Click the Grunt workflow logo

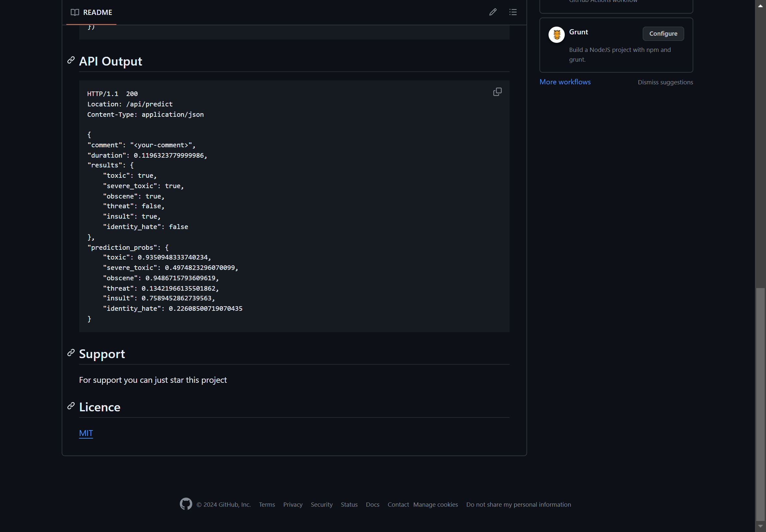coord(556,35)
